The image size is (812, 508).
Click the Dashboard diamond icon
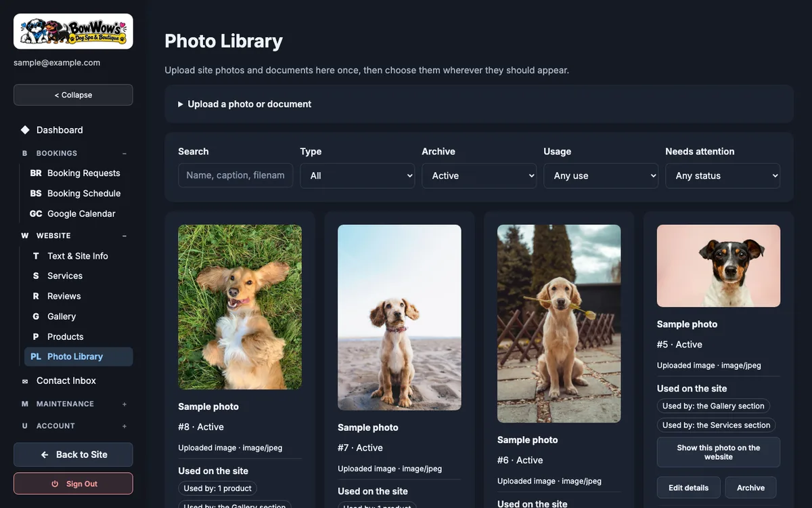tap(25, 130)
